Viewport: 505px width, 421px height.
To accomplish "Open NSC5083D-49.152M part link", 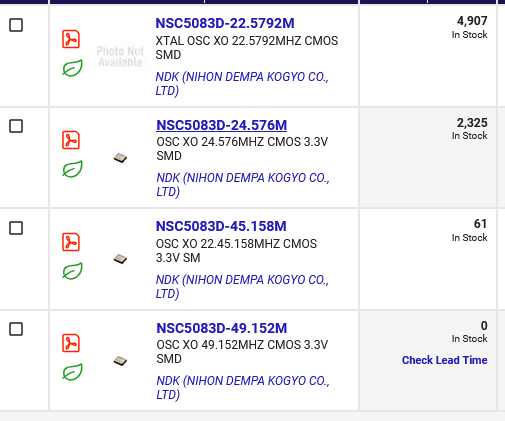I will pyautogui.click(x=222, y=328).
